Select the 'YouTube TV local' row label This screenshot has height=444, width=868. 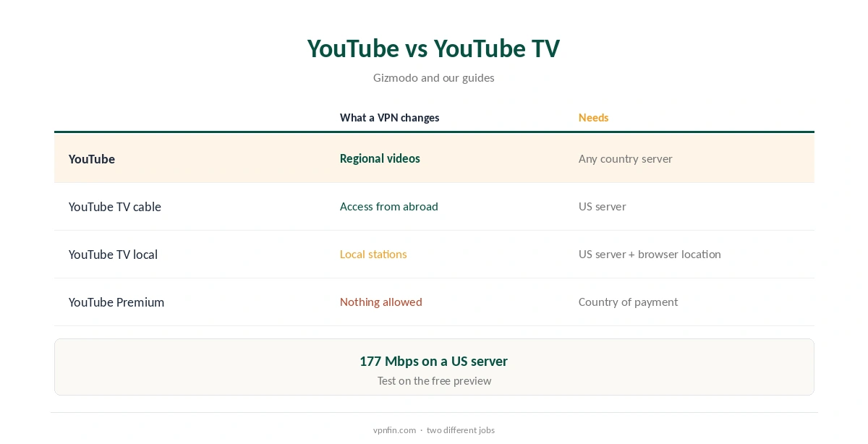pos(113,255)
